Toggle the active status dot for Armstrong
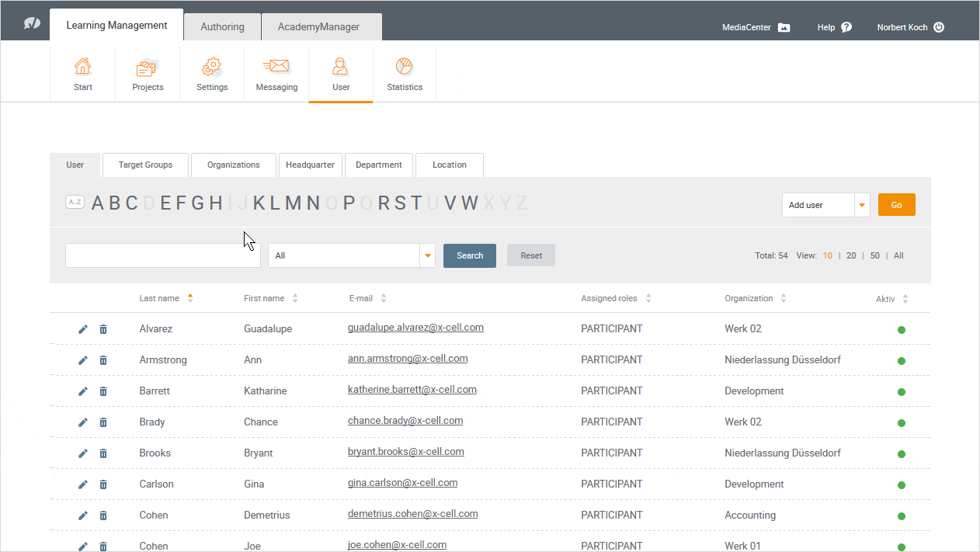 [902, 361]
